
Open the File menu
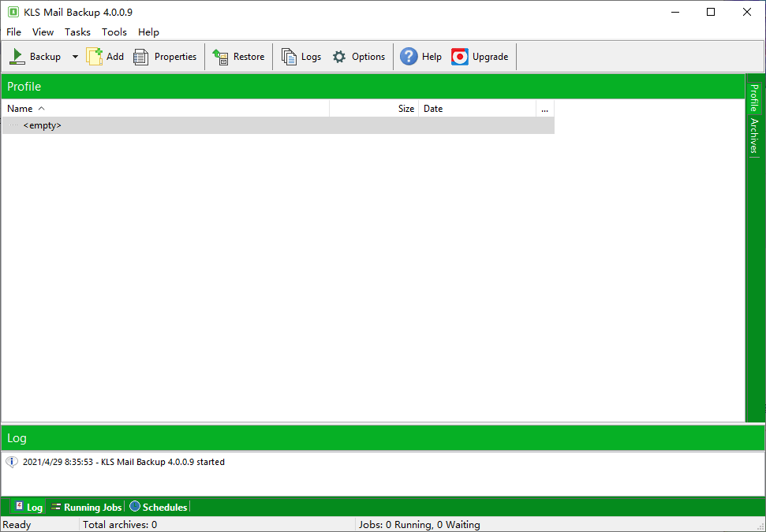[13, 32]
